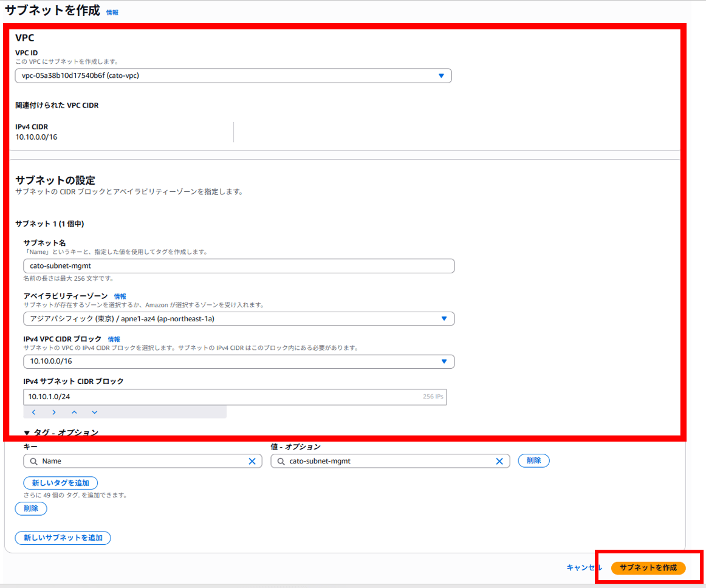This screenshot has width=706, height=588.
Task: Click the left arrow below the subnet CIDR field
Action: tap(33, 412)
